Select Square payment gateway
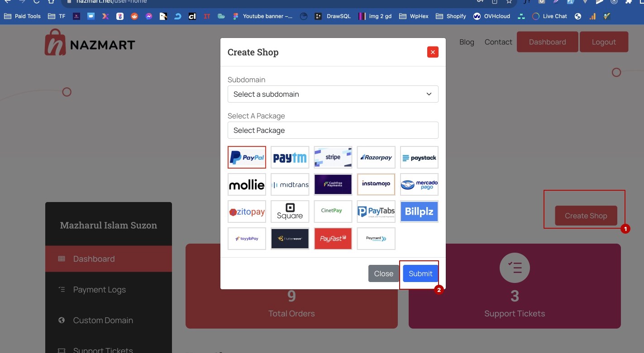644x353 pixels. (x=290, y=212)
